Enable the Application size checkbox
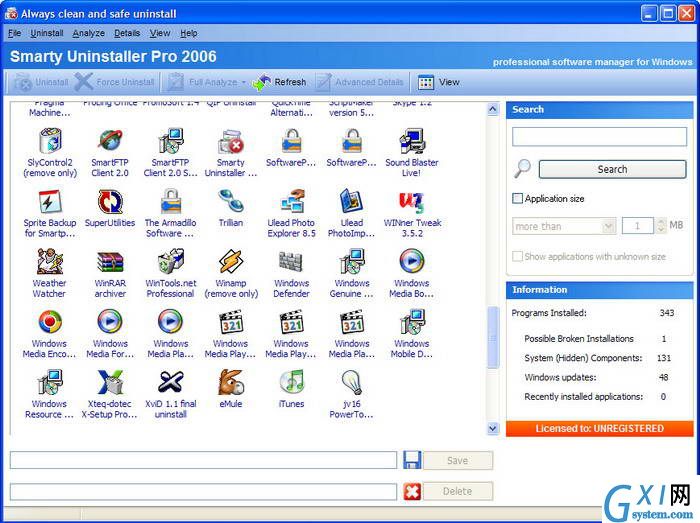The height and width of the screenshot is (523, 700). coord(517,199)
